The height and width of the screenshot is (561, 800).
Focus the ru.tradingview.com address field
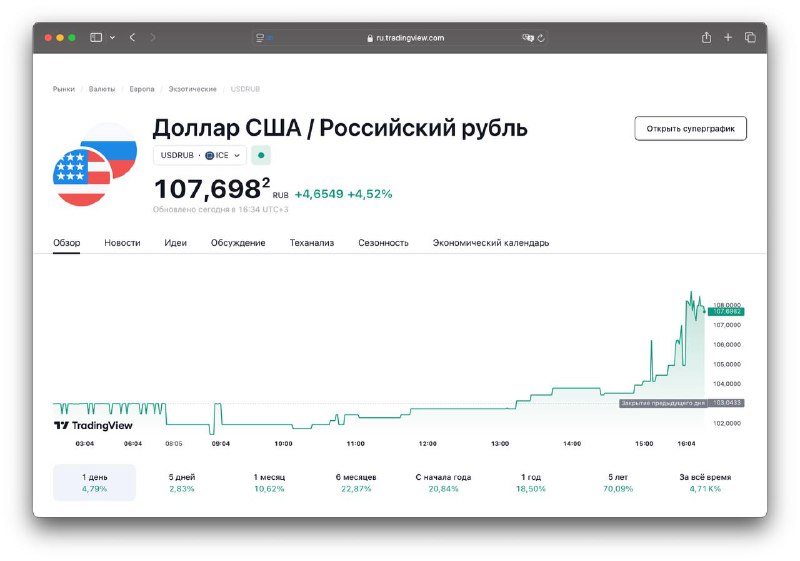click(x=400, y=38)
